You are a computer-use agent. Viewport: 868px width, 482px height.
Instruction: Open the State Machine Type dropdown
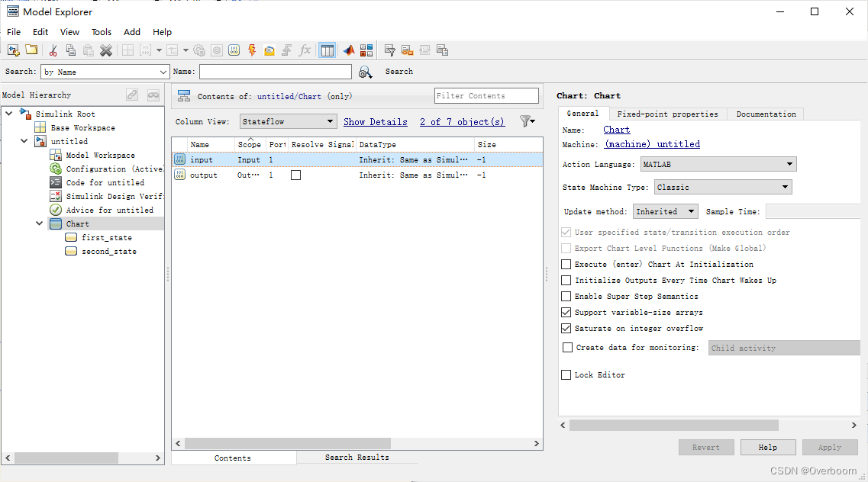(723, 187)
